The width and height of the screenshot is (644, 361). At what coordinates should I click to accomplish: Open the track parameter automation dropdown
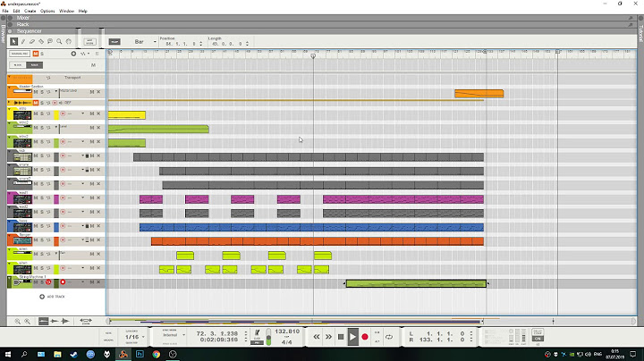pos(86,54)
